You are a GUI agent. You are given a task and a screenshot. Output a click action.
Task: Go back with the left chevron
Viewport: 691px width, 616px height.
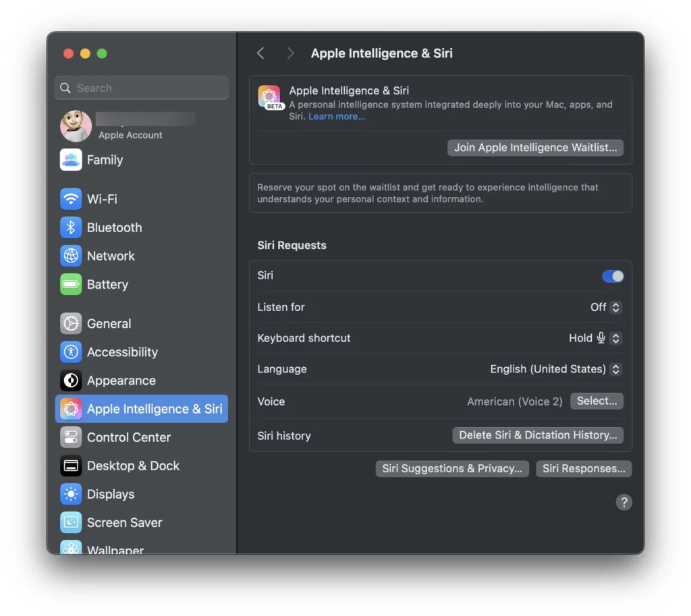(x=260, y=53)
